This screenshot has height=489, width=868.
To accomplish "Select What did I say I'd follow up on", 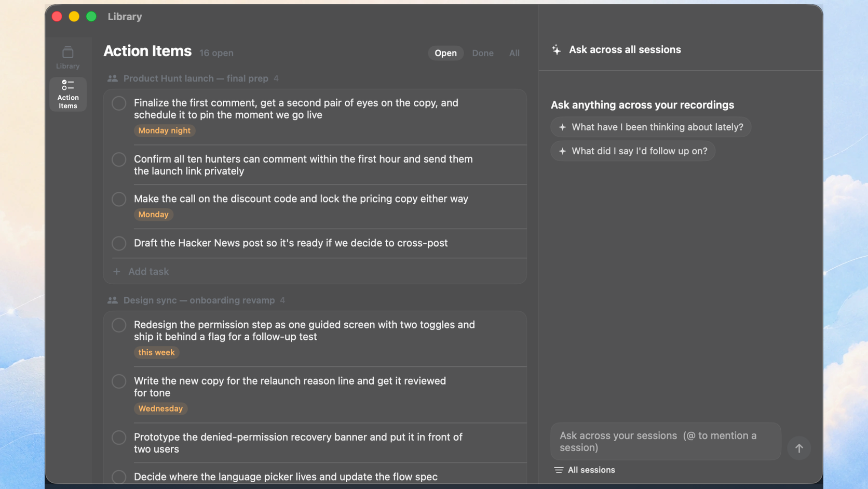I will (633, 151).
